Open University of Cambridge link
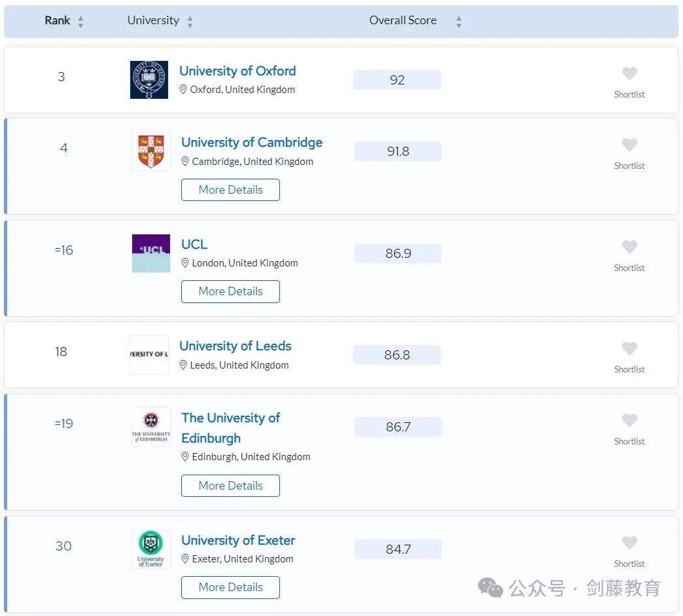The image size is (683, 616). (252, 142)
